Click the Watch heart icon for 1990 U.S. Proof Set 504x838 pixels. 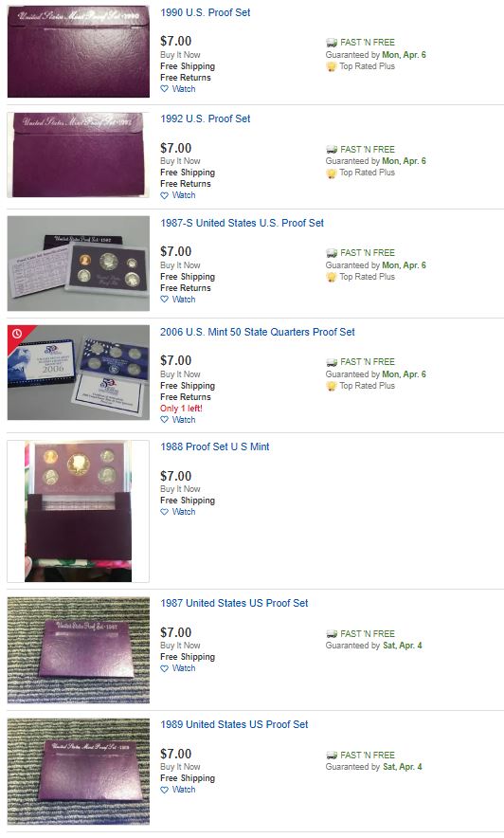pyautogui.click(x=165, y=89)
